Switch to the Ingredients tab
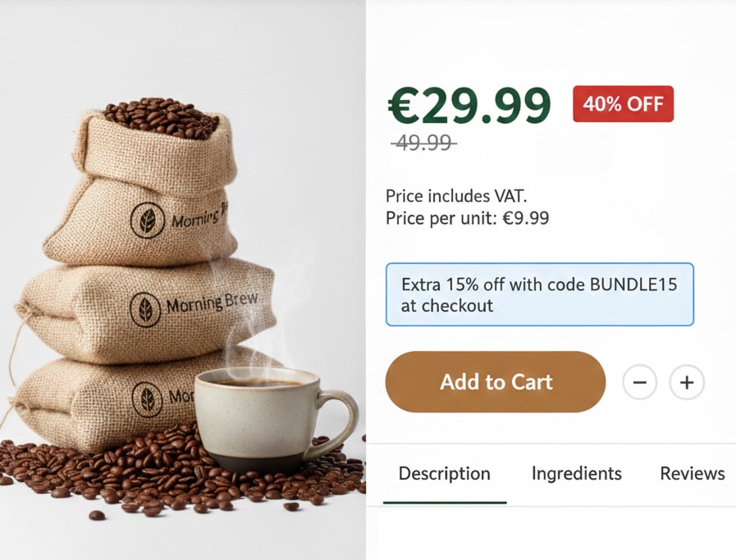Screen dimensions: 736x560 (576, 474)
